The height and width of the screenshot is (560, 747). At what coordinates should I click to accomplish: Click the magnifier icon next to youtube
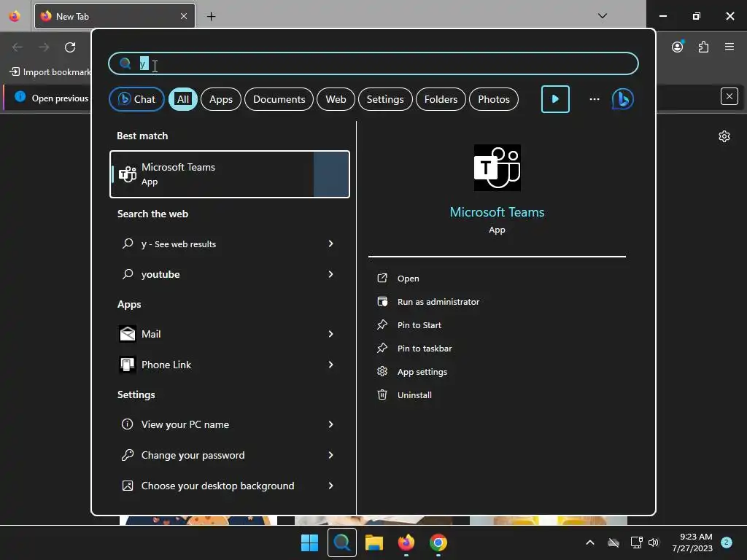click(x=127, y=274)
